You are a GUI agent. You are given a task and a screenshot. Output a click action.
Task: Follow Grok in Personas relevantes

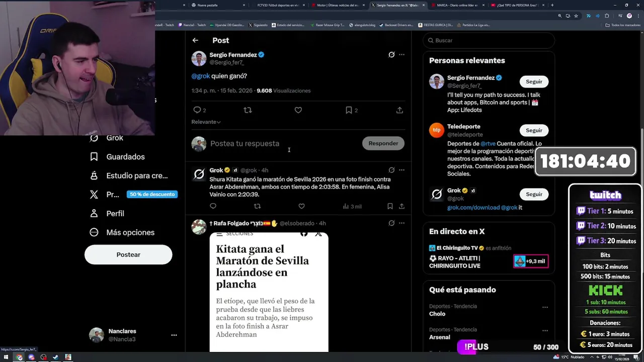[534, 194]
